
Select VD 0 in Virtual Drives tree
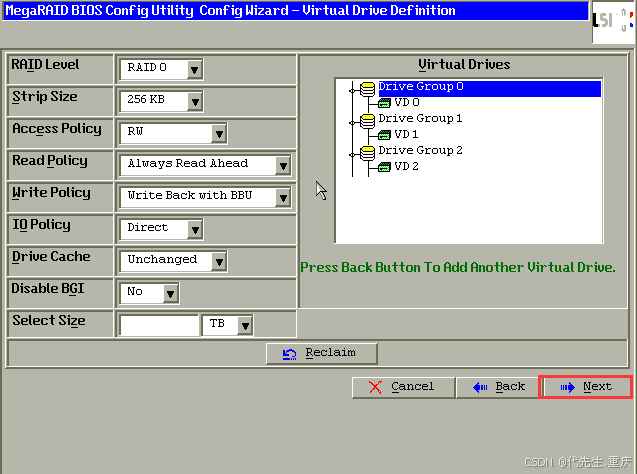click(406, 102)
